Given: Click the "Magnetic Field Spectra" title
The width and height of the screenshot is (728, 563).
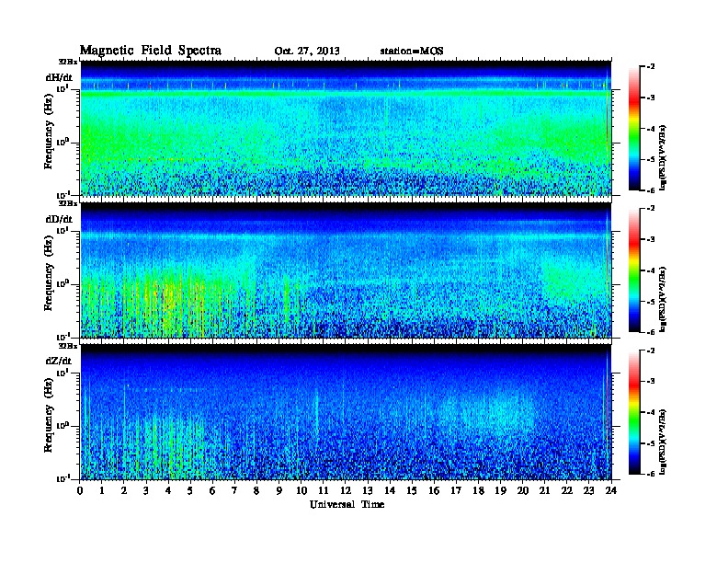Looking at the screenshot, I should pyautogui.click(x=151, y=51).
